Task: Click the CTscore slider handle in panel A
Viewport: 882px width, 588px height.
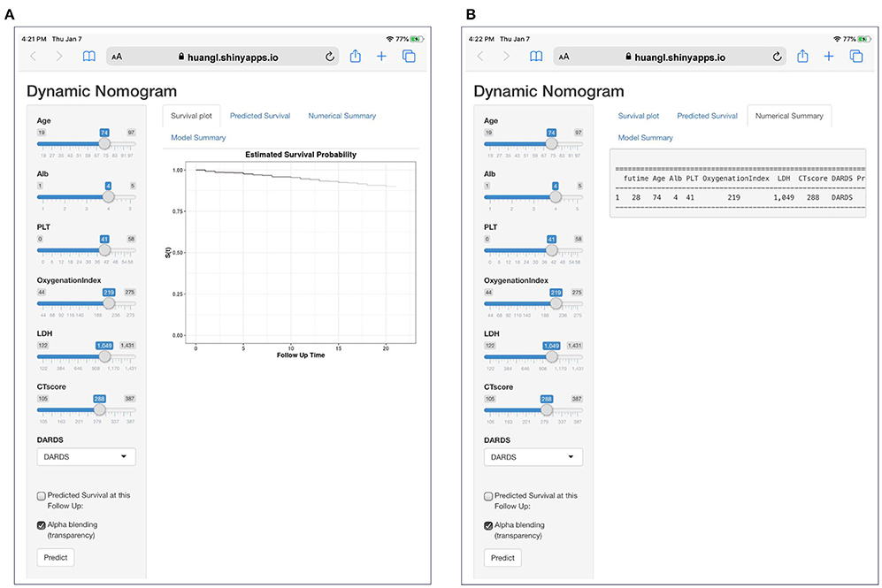Action: [100, 409]
